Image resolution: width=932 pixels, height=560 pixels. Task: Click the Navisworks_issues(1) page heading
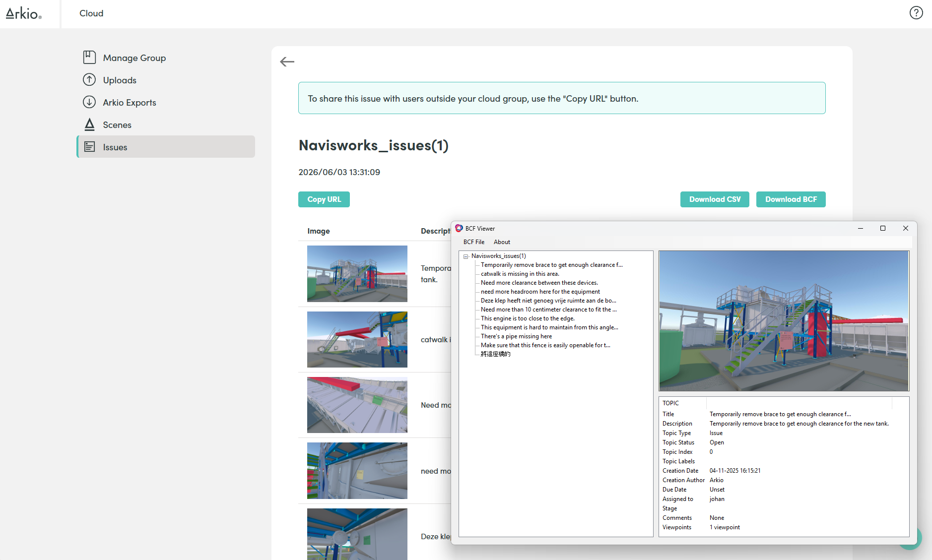(x=374, y=145)
